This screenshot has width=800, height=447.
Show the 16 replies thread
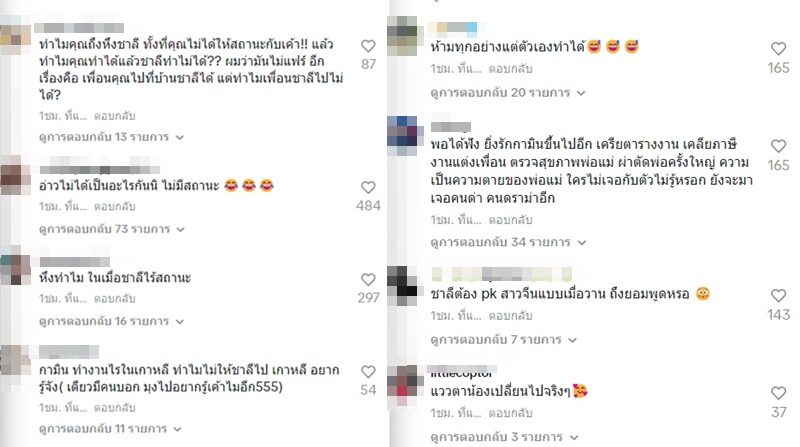112,321
